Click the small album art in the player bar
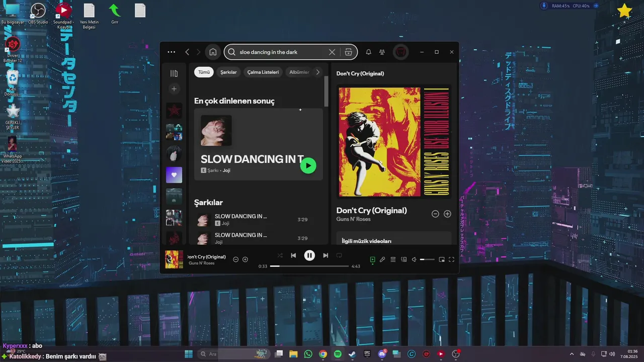The image size is (644, 362). click(174, 259)
